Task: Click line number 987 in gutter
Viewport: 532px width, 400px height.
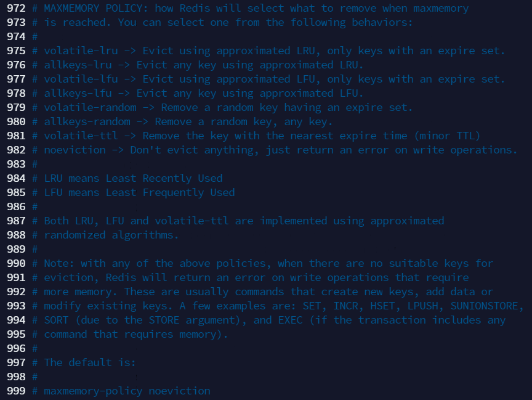Action: (x=16, y=221)
